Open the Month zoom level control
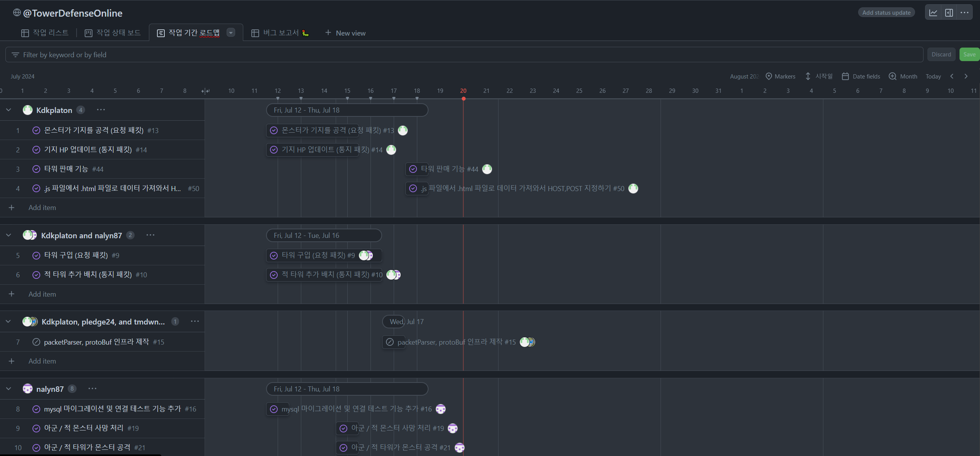Viewport: 980px width, 456px height. click(903, 76)
